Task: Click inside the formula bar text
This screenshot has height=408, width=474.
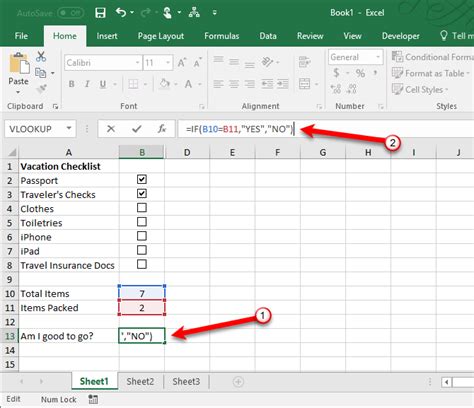Action: pyautogui.click(x=239, y=129)
